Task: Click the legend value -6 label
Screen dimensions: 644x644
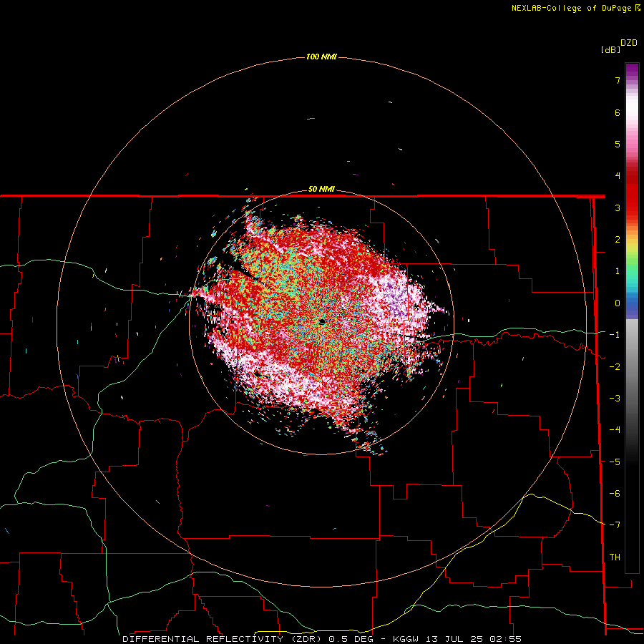Action: [615, 494]
